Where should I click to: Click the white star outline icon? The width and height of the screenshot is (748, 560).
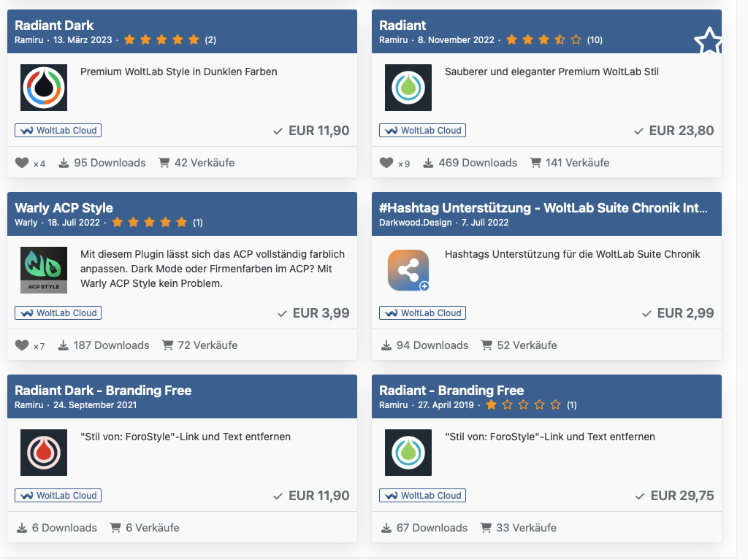[709, 42]
